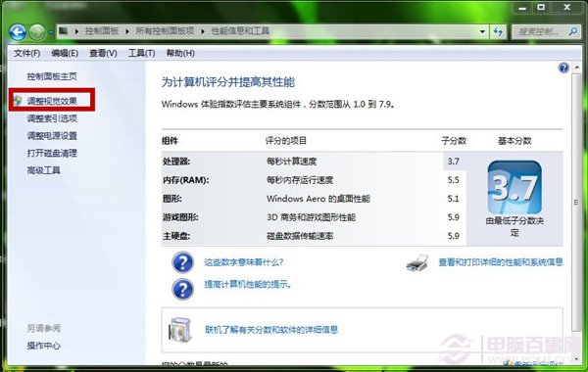The width and height of the screenshot is (588, 372).
Task: Go to 控制面板主页
Action: tap(52, 76)
